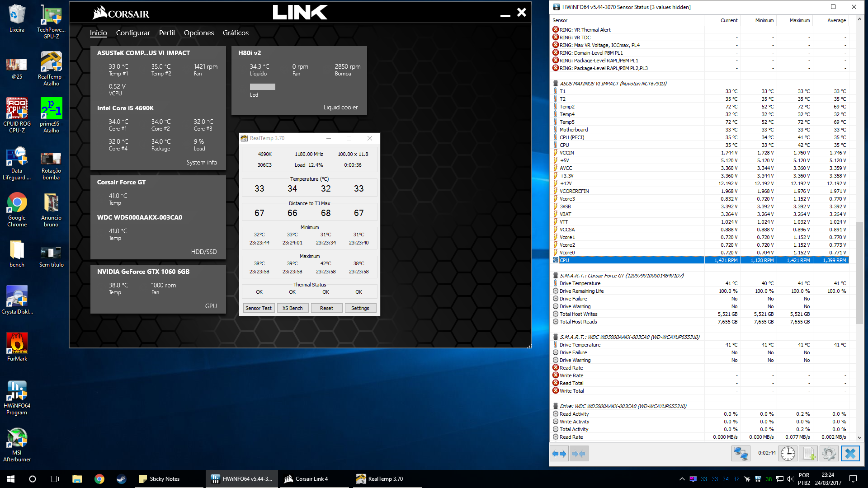Open HWiNFO64 Program desktop icon

click(17, 398)
